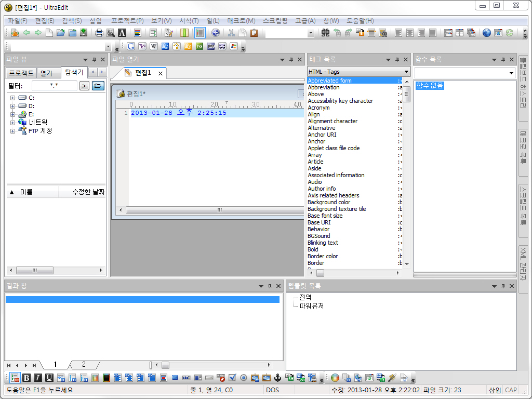Click the Yahoo search icon
The width and height of the screenshot is (532, 399).
click(142, 46)
